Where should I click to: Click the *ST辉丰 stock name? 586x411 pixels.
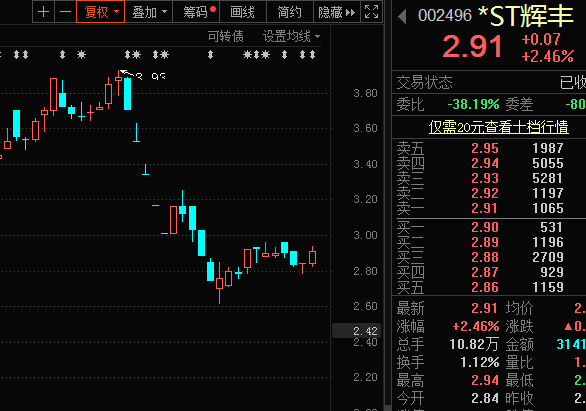pos(526,16)
